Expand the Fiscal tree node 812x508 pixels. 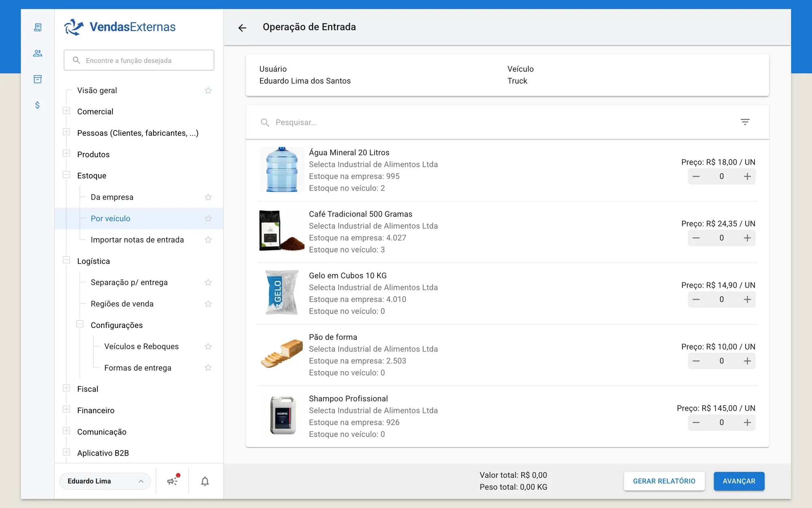[x=67, y=388]
